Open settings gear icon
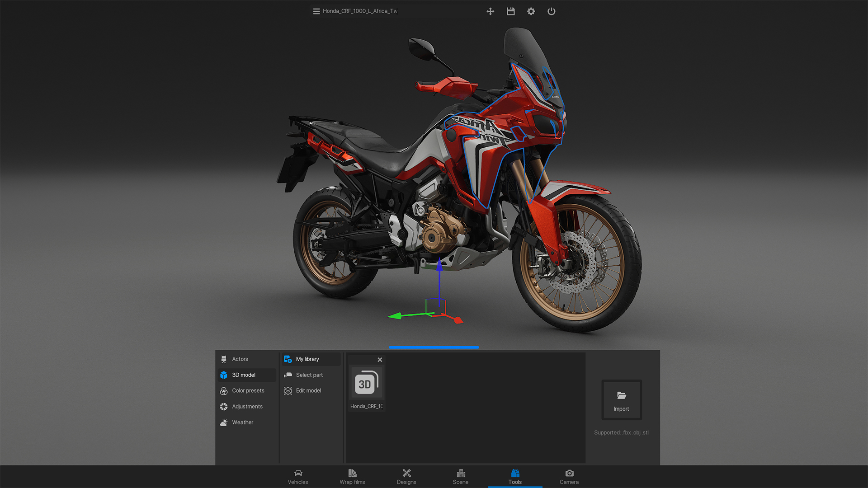The image size is (868, 488). tap(531, 11)
